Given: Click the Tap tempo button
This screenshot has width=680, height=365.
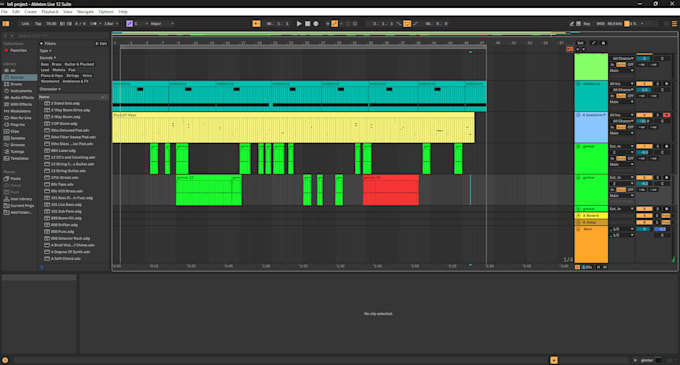Looking at the screenshot, I should point(38,24).
